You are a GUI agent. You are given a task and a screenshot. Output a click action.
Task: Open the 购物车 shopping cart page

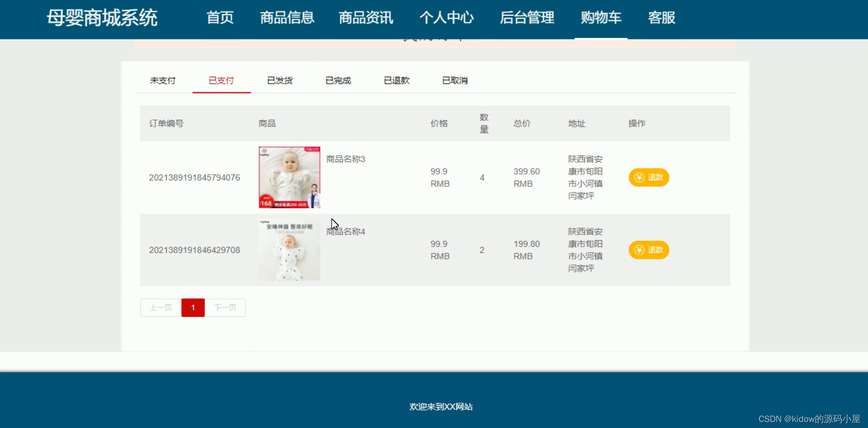pos(601,18)
